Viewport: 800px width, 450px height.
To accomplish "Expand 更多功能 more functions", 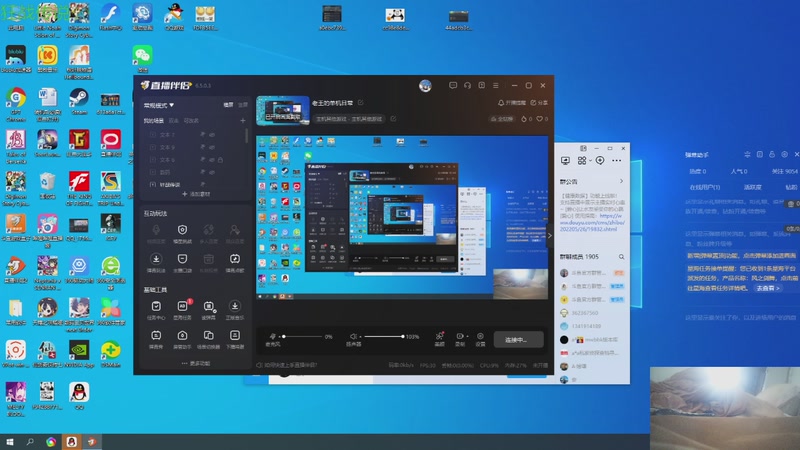I will tap(195, 363).
